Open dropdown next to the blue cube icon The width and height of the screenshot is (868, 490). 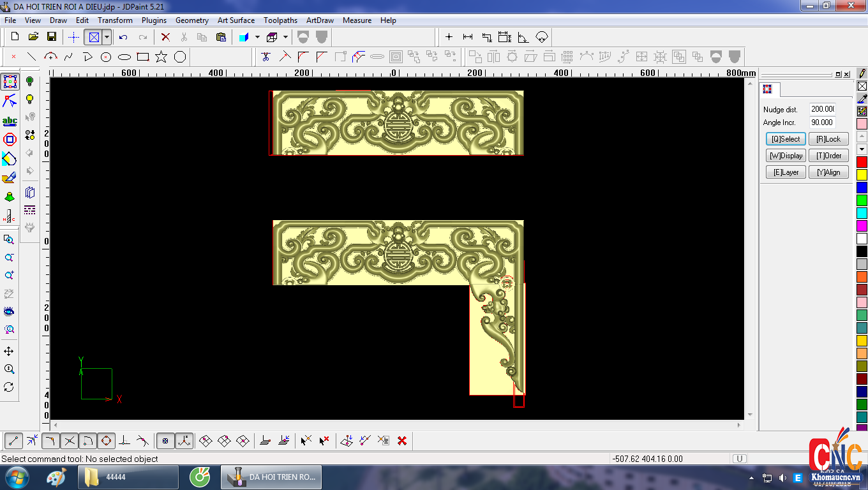tap(257, 37)
